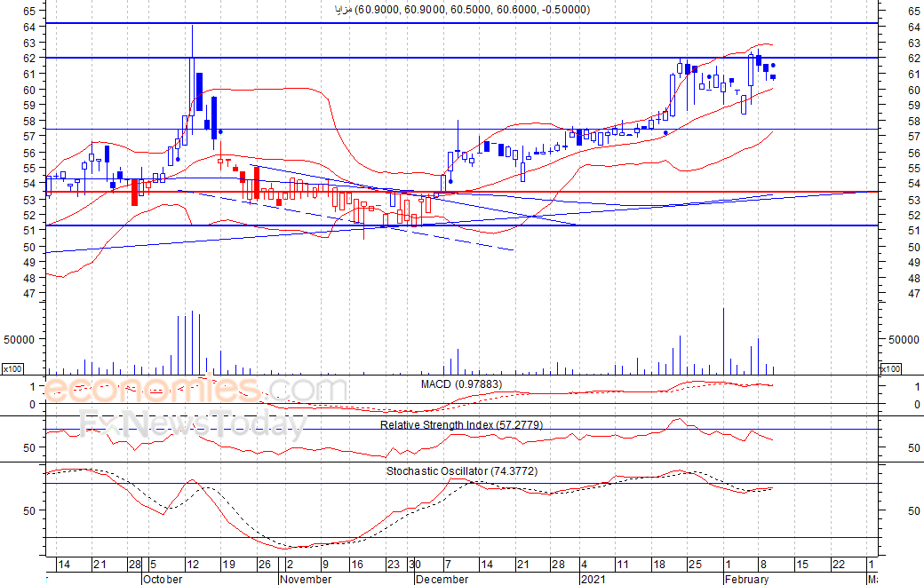
Task: Click date label 30 on the time axis
Action: point(415,565)
